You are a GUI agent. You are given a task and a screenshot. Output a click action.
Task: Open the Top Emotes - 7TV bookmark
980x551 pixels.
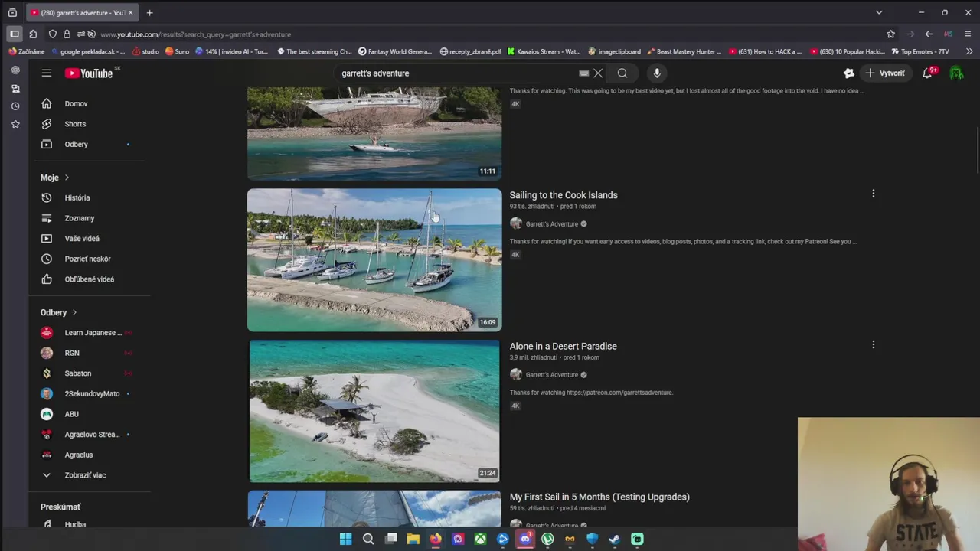click(x=920, y=51)
